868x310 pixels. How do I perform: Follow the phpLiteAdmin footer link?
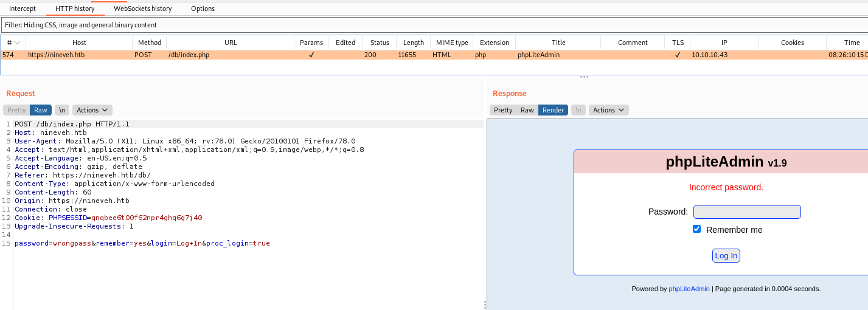pyautogui.click(x=689, y=289)
